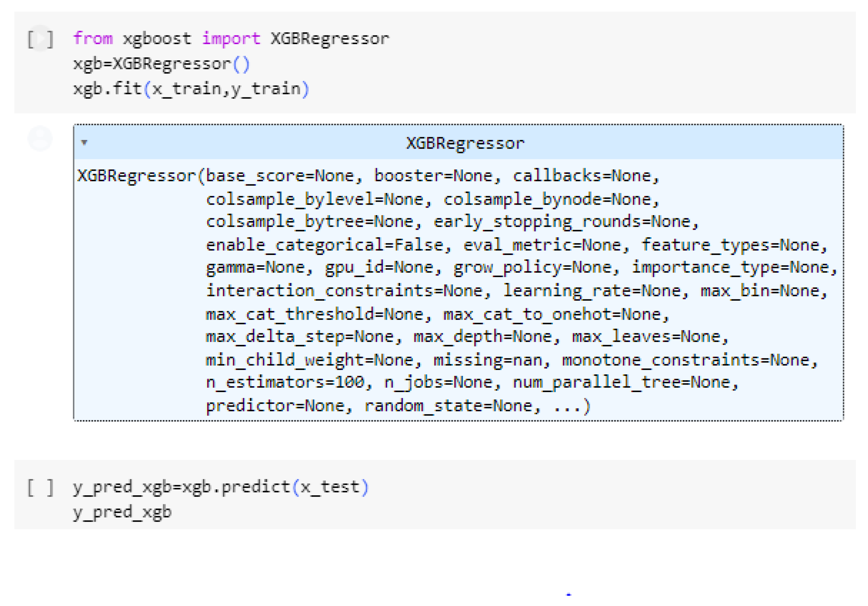This screenshot has width=868, height=606.
Task: Click random_state=None parameter text
Action: [x=448, y=406]
